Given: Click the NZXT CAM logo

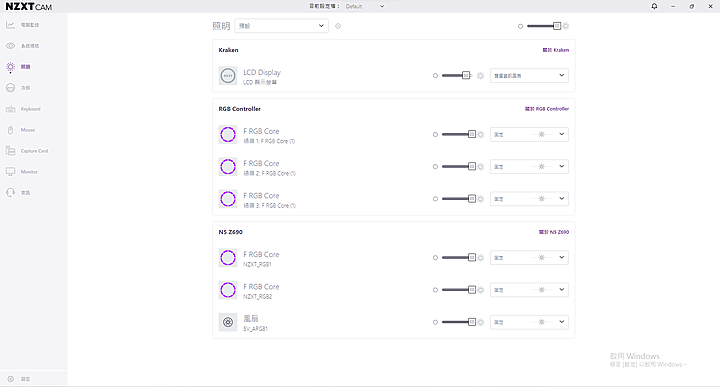Looking at the screenshot, I should (28, 6).
